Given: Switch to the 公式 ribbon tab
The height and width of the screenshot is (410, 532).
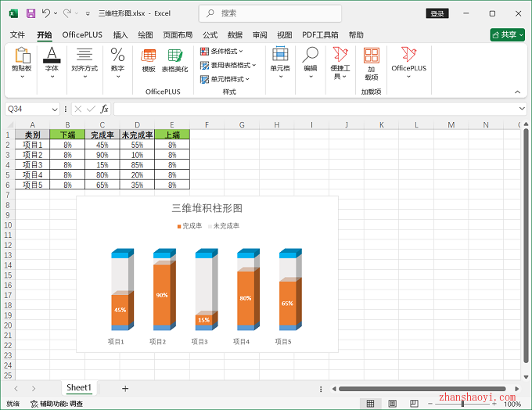Looking at the screenshot, I should (210, 35).
